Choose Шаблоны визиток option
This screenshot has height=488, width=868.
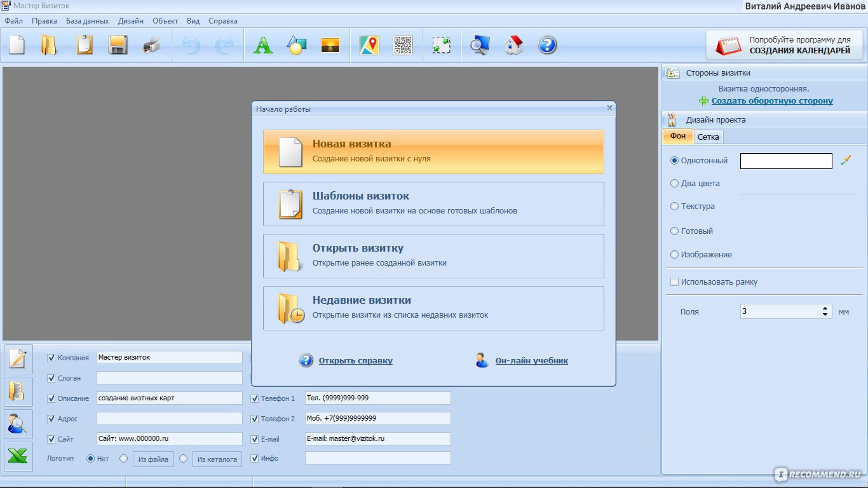433,204
